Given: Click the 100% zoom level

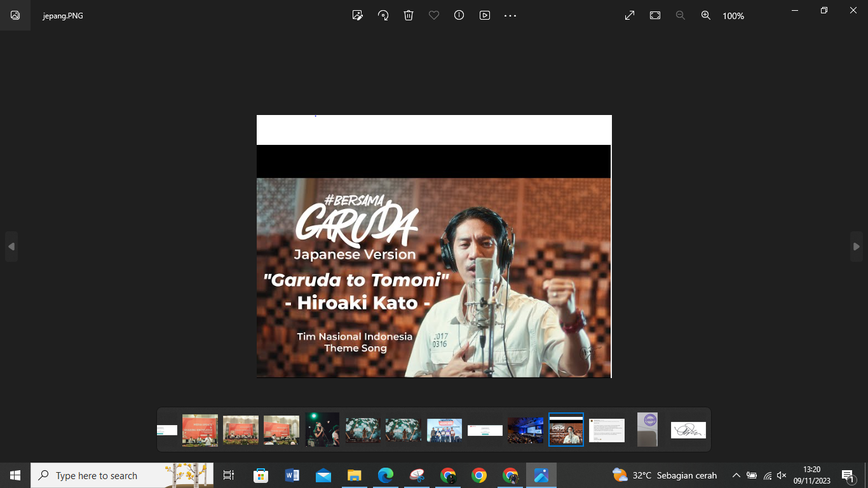Looking at the screenshot, I should tap(733, 16).
